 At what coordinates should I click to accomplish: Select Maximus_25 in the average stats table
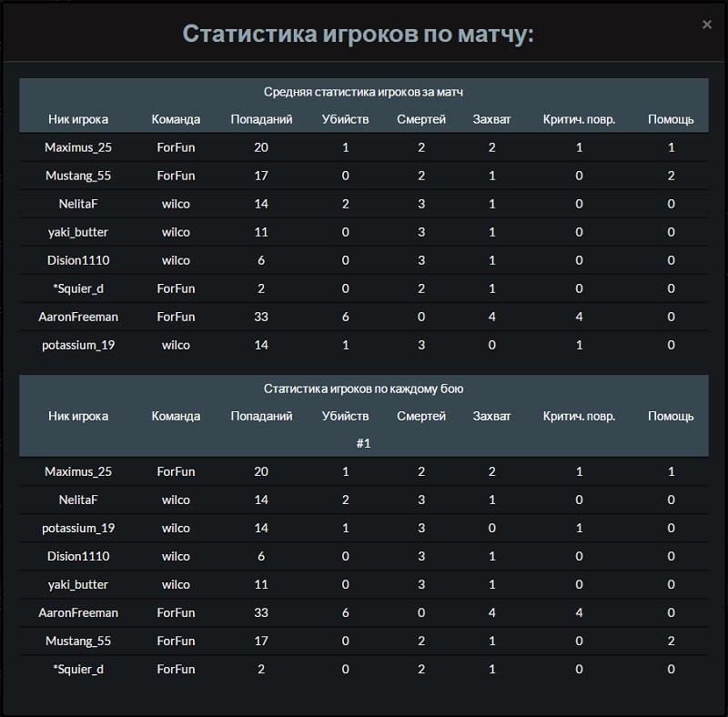pos(78,147)
